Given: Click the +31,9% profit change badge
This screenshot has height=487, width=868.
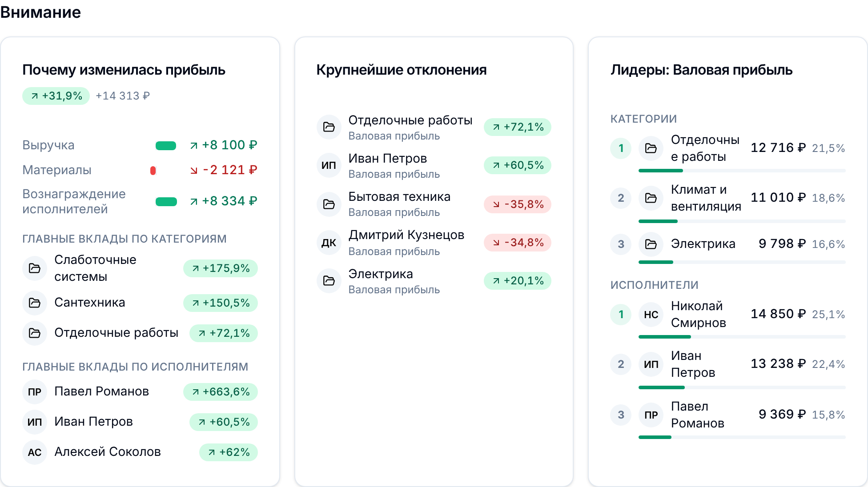Looking at the screenshot, I should click(56, 96).
